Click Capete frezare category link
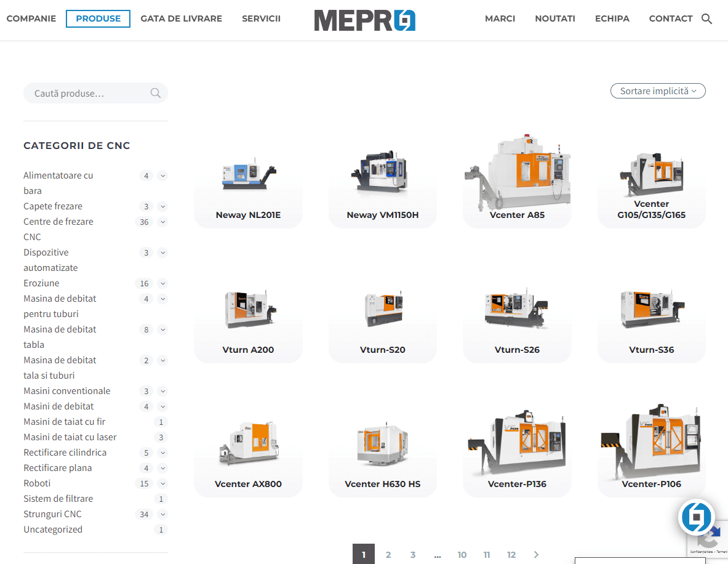 click(x=52, y=206)
